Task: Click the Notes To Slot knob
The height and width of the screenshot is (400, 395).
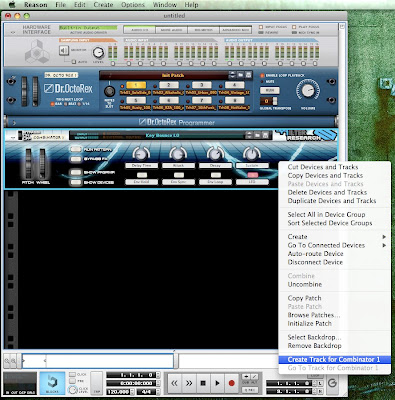Action: click(x=109, y=91)
